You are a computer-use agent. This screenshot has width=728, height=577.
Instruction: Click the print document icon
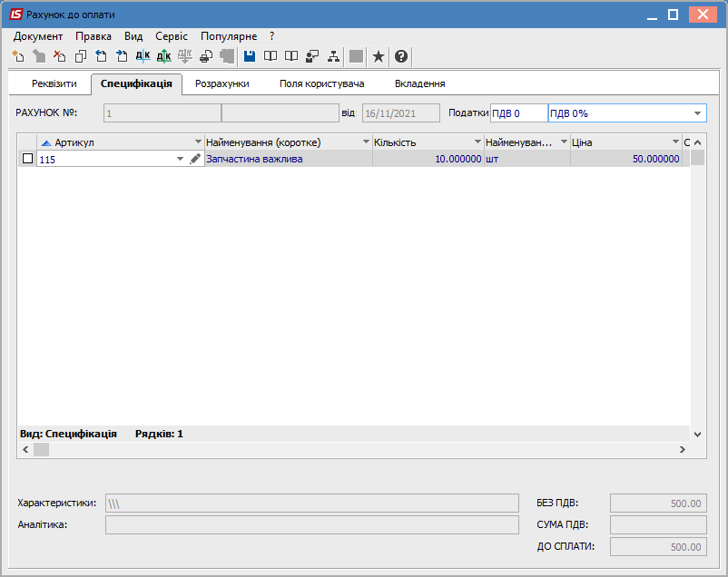[206, 56]
